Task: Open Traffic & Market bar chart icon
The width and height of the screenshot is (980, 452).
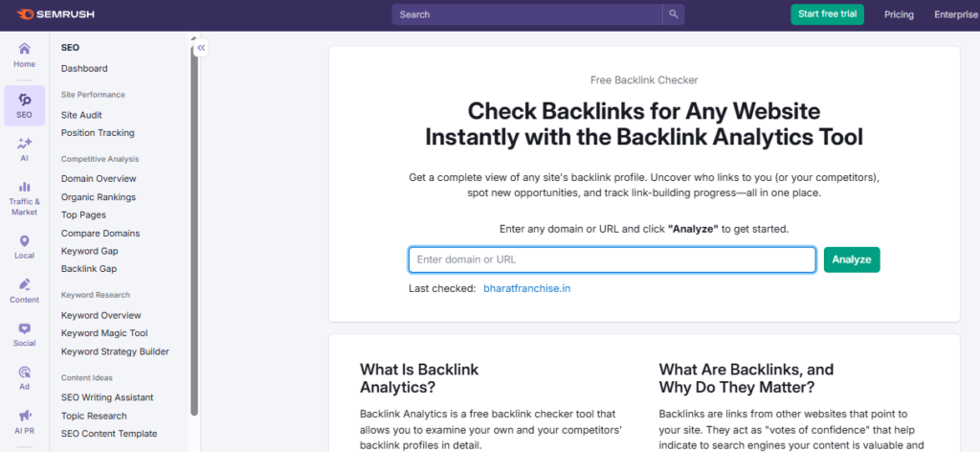Action: [x=24, y=187]
